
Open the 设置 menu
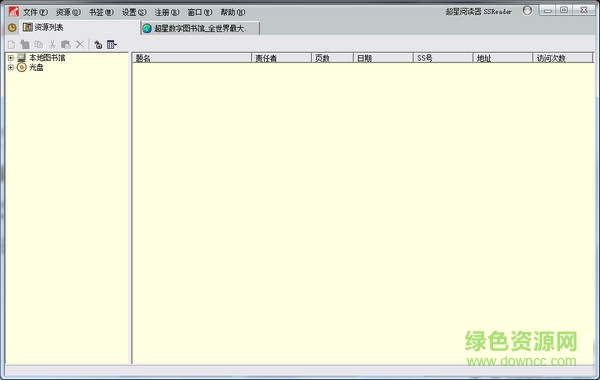tap(134, 12)
